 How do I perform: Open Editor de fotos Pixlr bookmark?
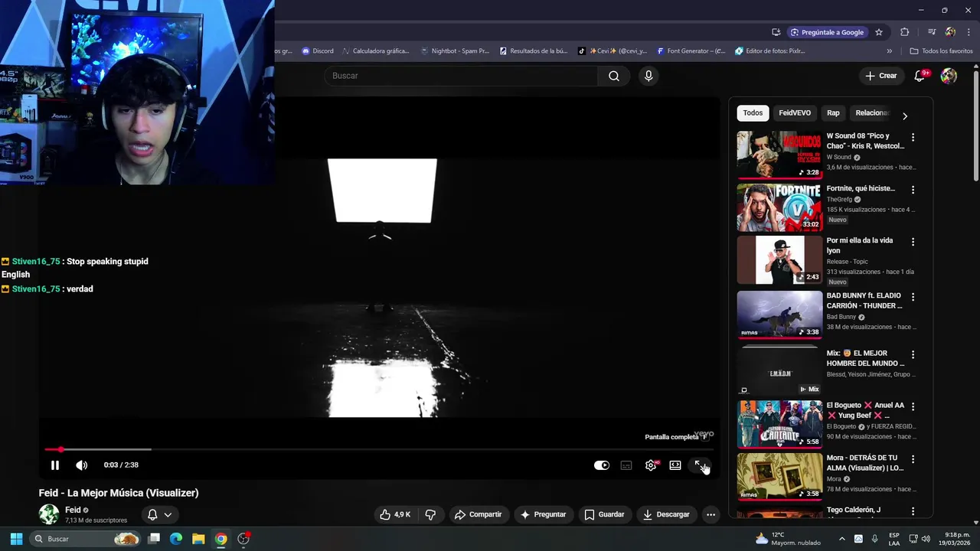(x=769, y=51)
